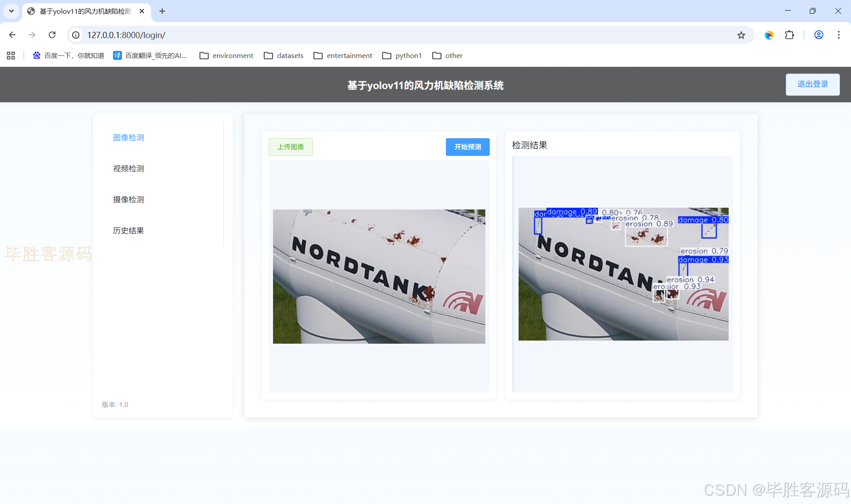Close the browser window
The image size is (851, 504).
[x=838, y=11]
